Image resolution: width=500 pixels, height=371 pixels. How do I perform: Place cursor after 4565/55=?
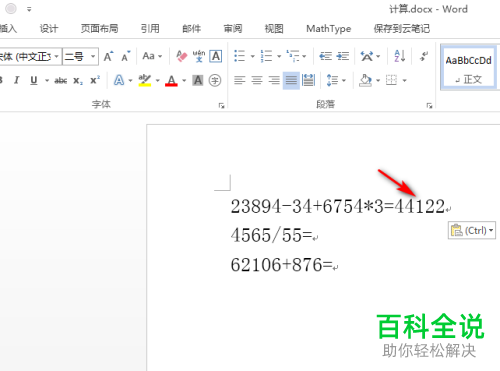[313, 235]
